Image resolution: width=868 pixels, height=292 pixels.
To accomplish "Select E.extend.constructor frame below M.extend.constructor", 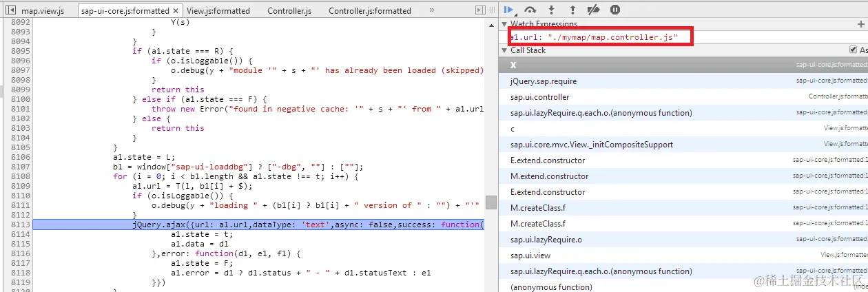I will 683,191.
